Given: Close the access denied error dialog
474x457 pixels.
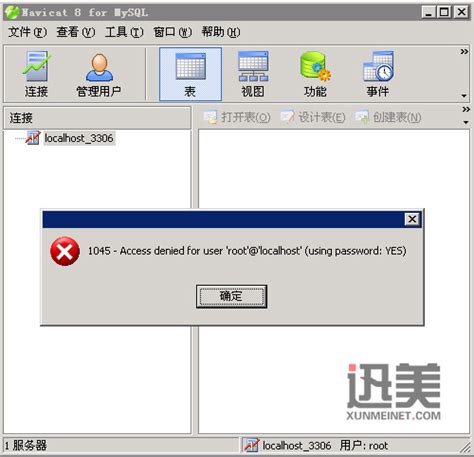Looking at the screenshot, I should click(x=412, y=219).
